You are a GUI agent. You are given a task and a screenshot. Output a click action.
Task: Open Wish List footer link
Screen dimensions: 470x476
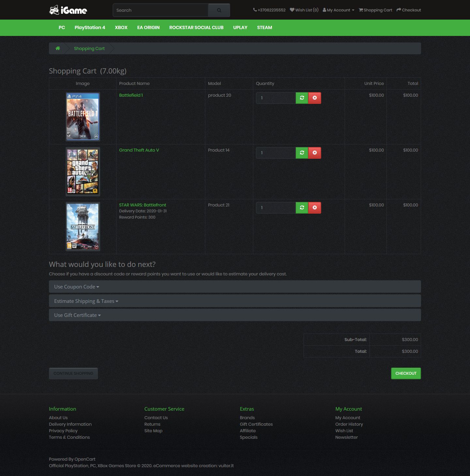pyautogui.click(x=344, y=431)
